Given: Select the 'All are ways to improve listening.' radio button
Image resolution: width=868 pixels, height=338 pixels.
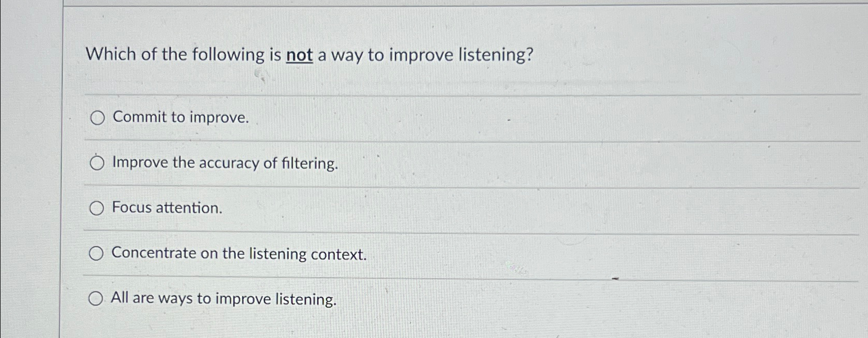Looking at the screenshot, I should (97, 298).
